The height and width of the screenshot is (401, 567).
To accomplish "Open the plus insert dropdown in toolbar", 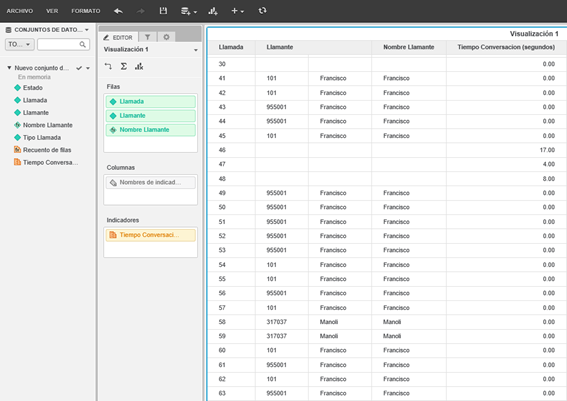I will pos(238,11).
